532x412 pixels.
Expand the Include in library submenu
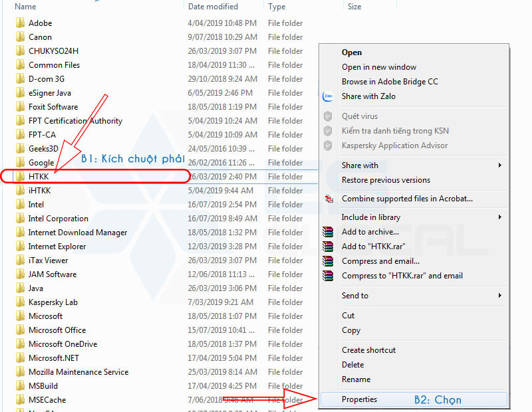(499, 217)
